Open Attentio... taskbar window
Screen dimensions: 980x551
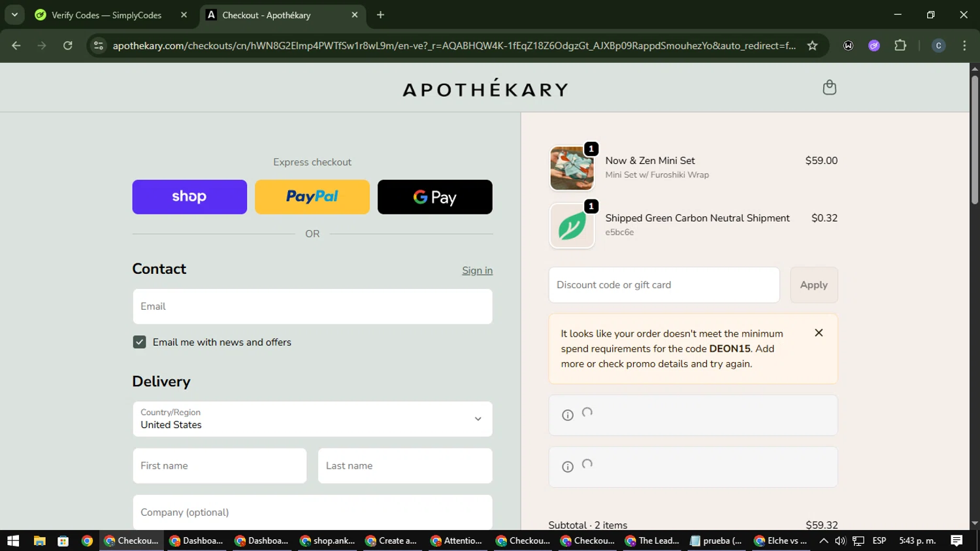457,541
